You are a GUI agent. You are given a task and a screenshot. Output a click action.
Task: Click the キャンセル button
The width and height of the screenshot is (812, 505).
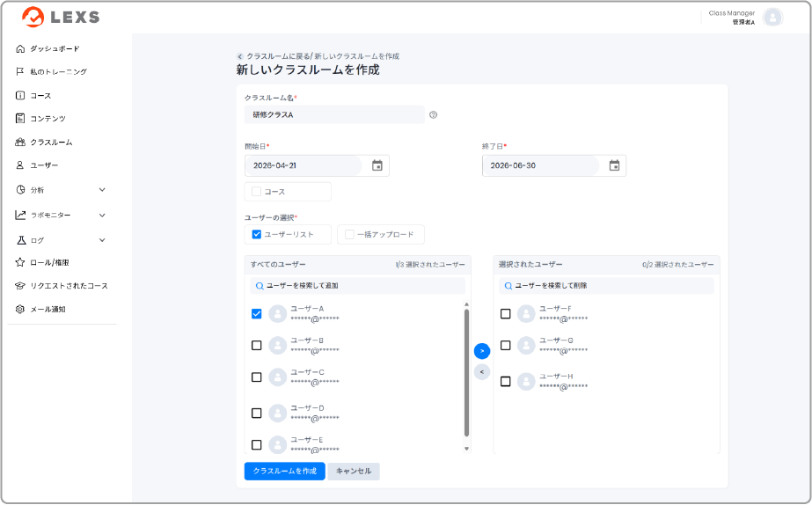tap(354, 472)
